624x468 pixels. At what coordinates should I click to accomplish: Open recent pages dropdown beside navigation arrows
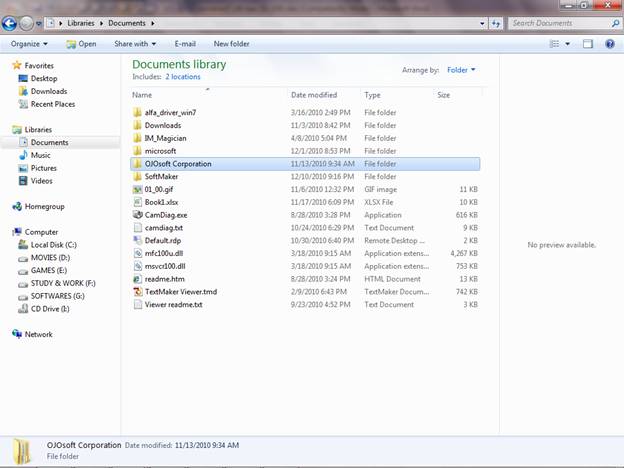pyautogui.click(x=39, y=23)
